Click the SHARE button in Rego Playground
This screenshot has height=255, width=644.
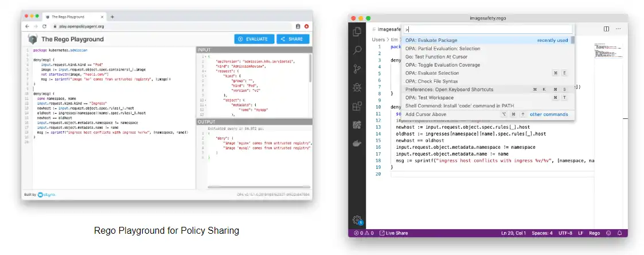click(293, 39)
